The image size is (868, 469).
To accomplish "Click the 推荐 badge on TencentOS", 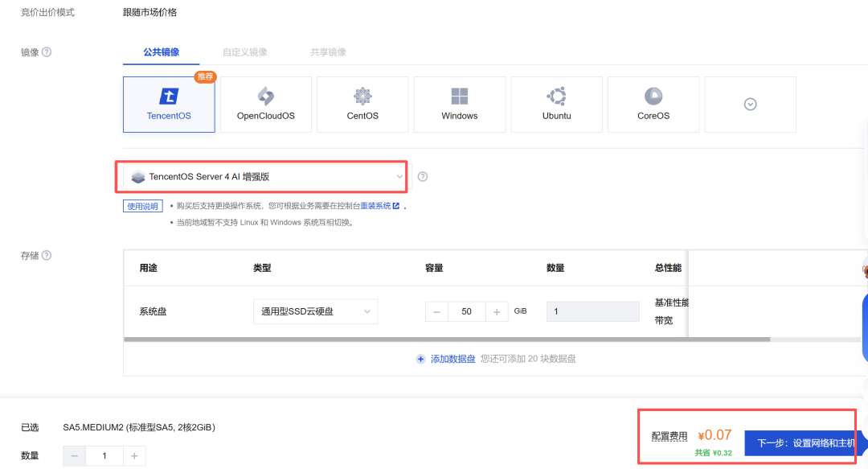I will [x=206, y=76].
